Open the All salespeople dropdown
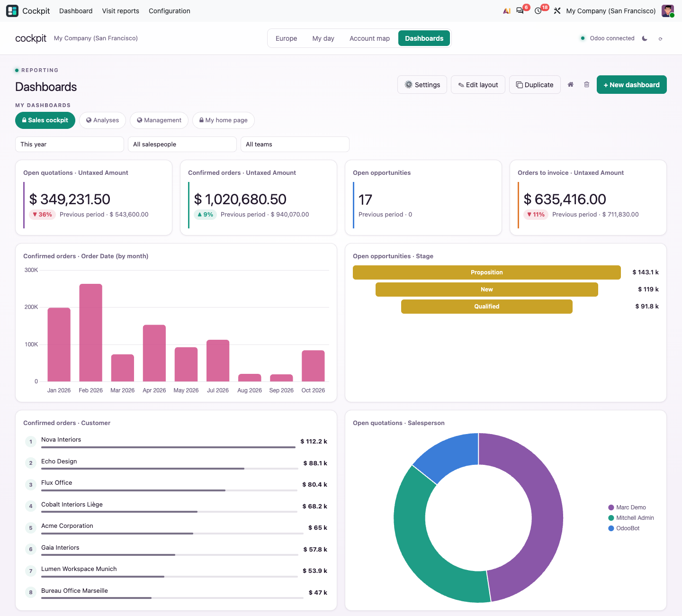The image size is (682, 616). (182, 145)
